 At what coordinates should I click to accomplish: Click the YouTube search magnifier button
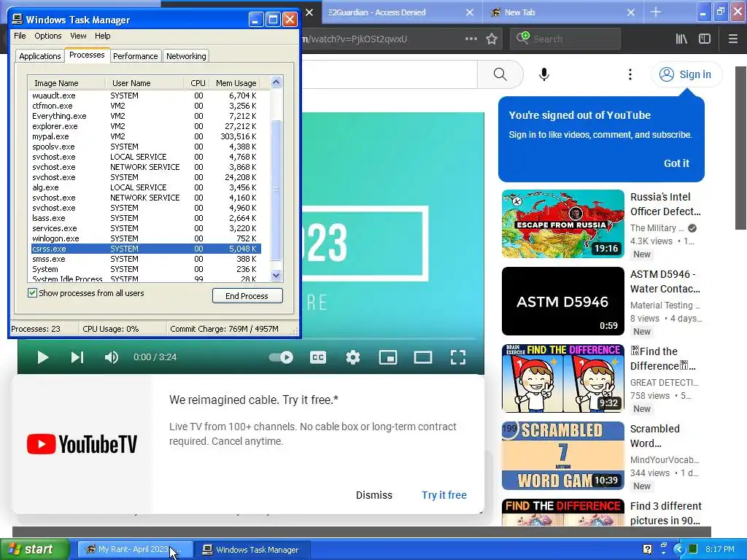[500, 74]
